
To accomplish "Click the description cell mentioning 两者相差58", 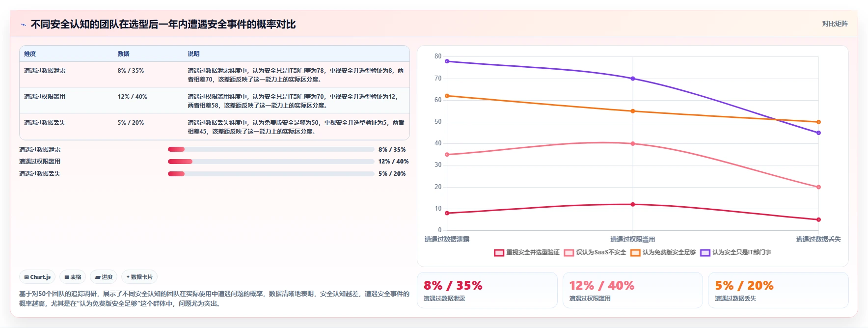I will tap(296, 101).
